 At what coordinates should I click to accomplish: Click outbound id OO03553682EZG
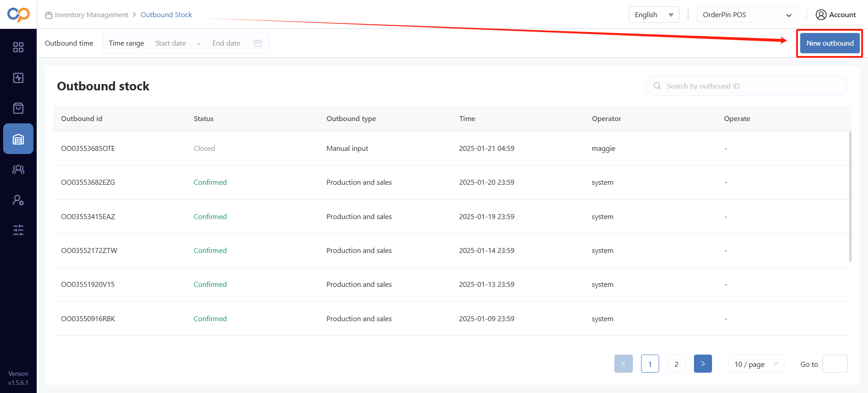88,182
